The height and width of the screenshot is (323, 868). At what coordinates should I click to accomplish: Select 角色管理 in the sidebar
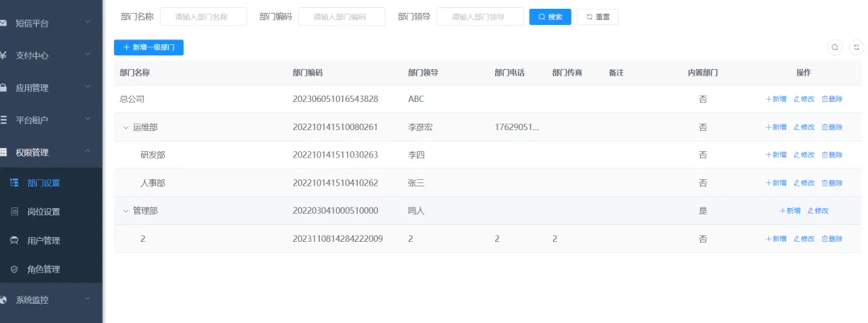(51, 269)
